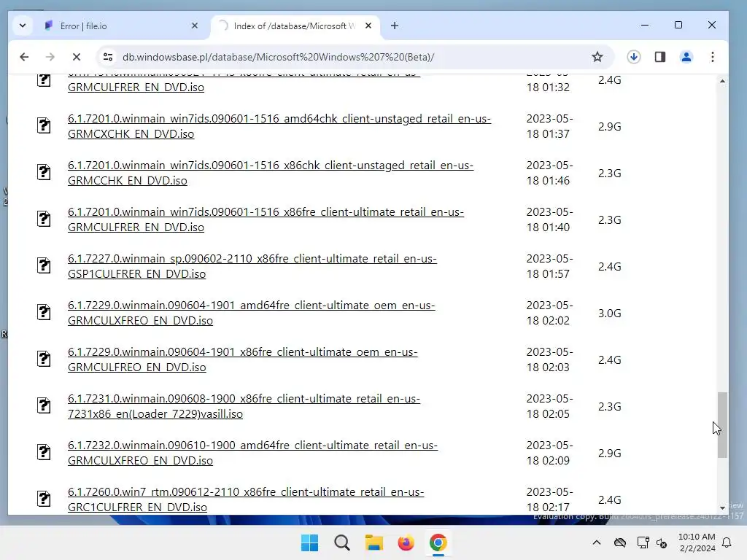This screenshot has height=560, width=747.
Task: Select the date 2023-05-18 01:57
Action: coord(549,266)
